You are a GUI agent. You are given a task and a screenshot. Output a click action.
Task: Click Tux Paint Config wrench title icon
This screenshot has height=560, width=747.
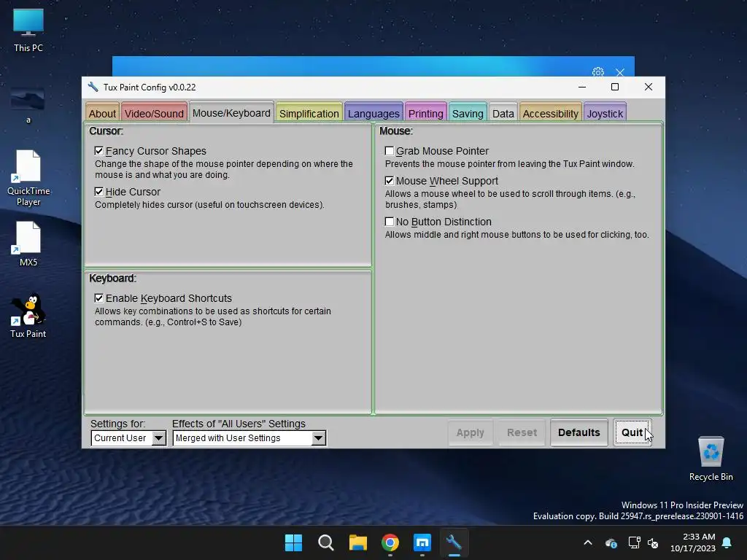tap(93, 87)
